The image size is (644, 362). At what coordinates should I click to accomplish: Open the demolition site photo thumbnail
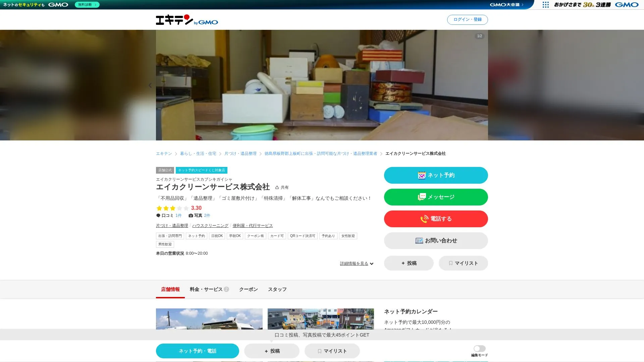(x=321, y=319)
